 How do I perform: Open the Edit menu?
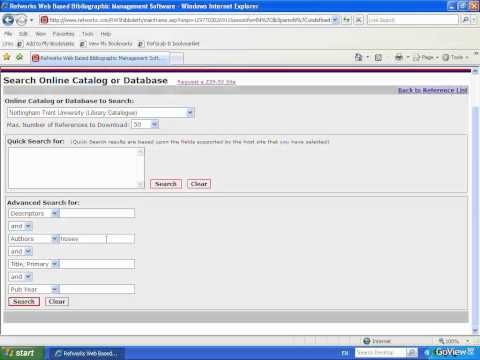tap(23, 34)
